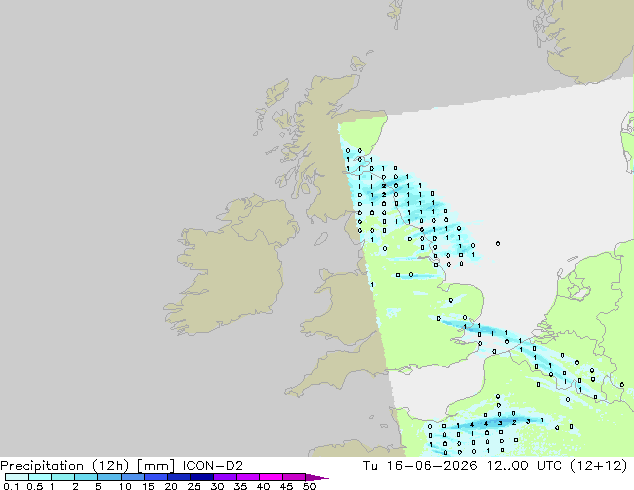Click legend tick label '40'
Viewport: 634px width, 490px height.
(263, 486)
